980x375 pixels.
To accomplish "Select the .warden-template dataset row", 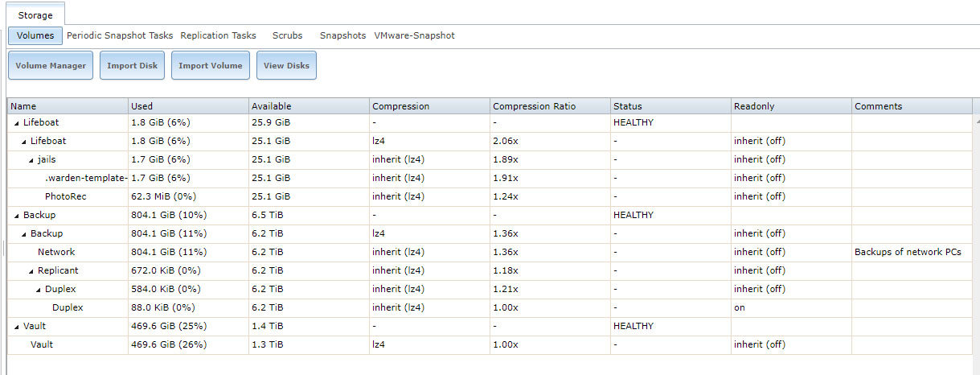I will pyautogui.click(x=490, y=178).
